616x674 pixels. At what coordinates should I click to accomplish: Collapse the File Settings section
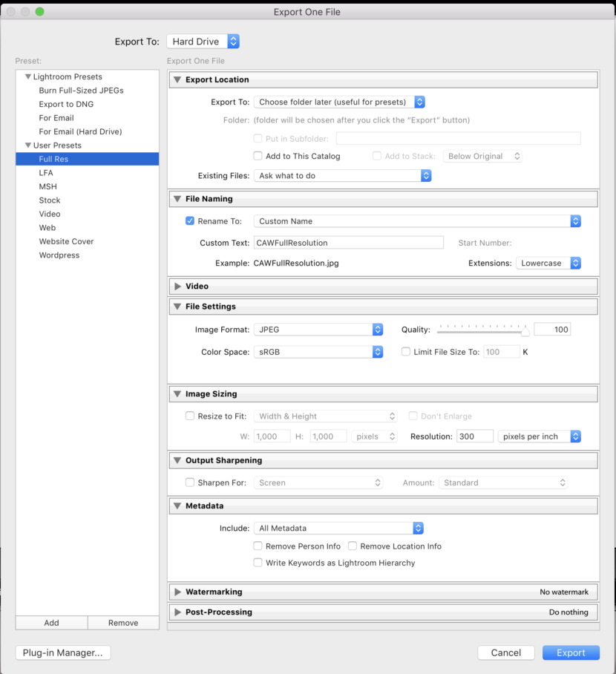pyautogui.click(x=177, y=306)
